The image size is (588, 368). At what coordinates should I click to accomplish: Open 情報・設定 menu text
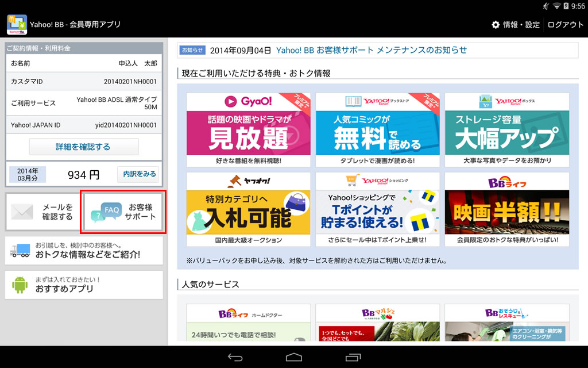click(521, 25)
